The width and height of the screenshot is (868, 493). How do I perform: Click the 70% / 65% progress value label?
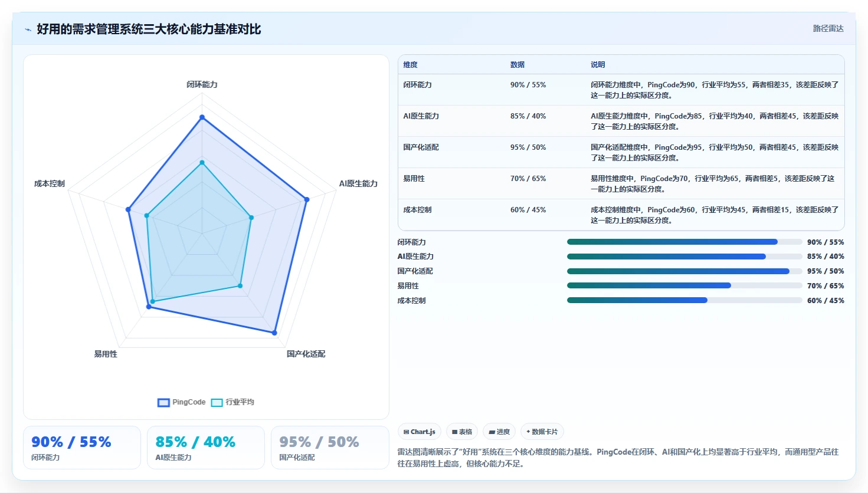tap(826, 286)
